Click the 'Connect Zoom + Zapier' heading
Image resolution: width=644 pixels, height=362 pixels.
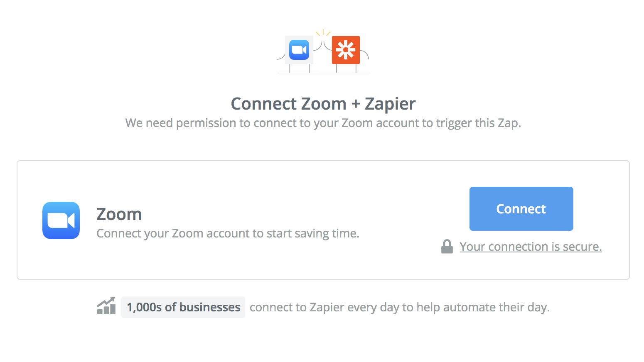click(x=323, y=104)
